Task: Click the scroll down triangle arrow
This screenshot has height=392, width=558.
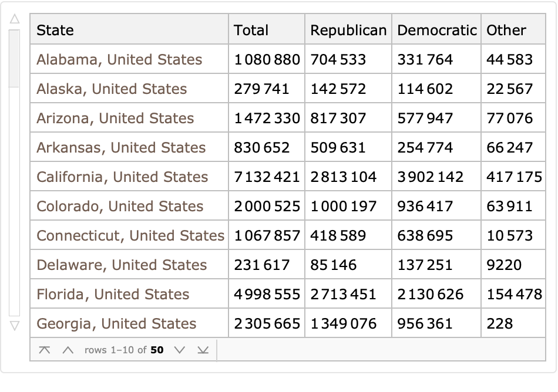Action: [15, 325]
